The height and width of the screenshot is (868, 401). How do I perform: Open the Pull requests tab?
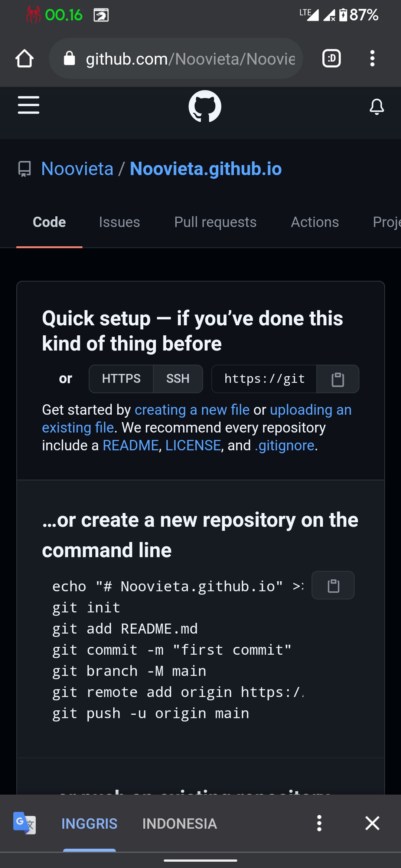215,222
